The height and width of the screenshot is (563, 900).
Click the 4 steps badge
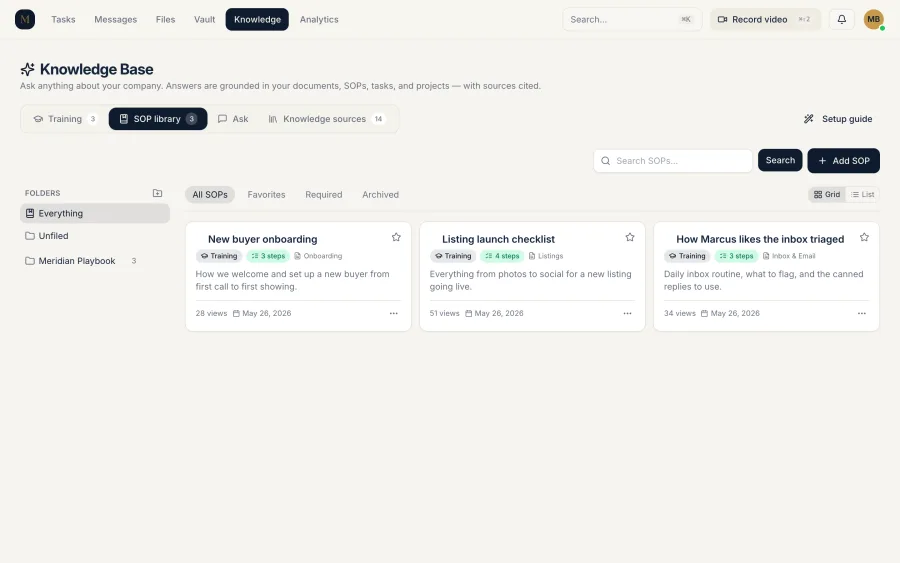[x=503, y=256]
